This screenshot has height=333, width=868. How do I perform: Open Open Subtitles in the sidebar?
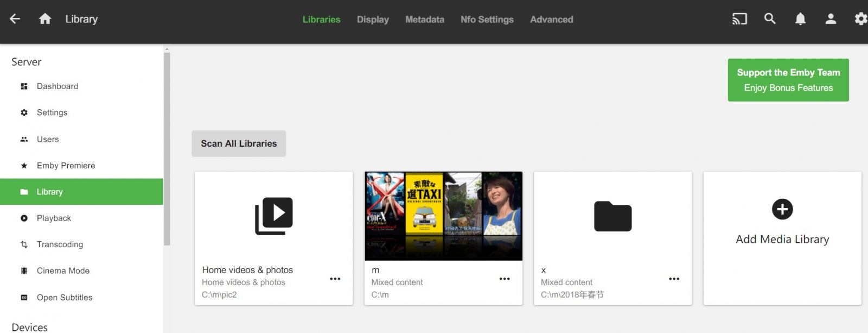pyautogui.click(x=81, y=297)
